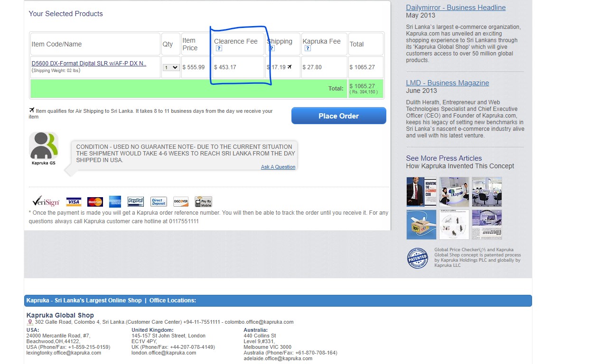Click the VeriSign logo
The width and height of the screenshot is (598, 364).
46,201
